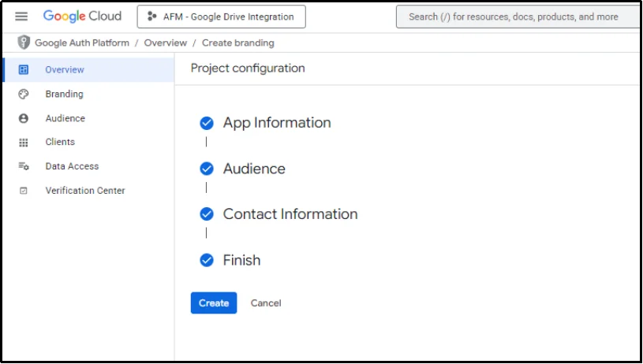Open Verification Center in the sidebar
Image resolution: width=643 pixels, height=364 pixels.
(89, 191)
